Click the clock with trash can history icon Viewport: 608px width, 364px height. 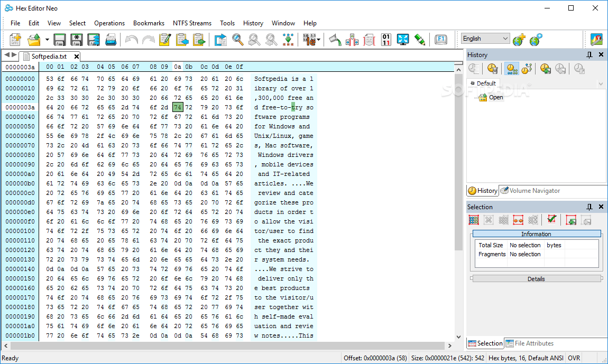[x=492, y=69]
